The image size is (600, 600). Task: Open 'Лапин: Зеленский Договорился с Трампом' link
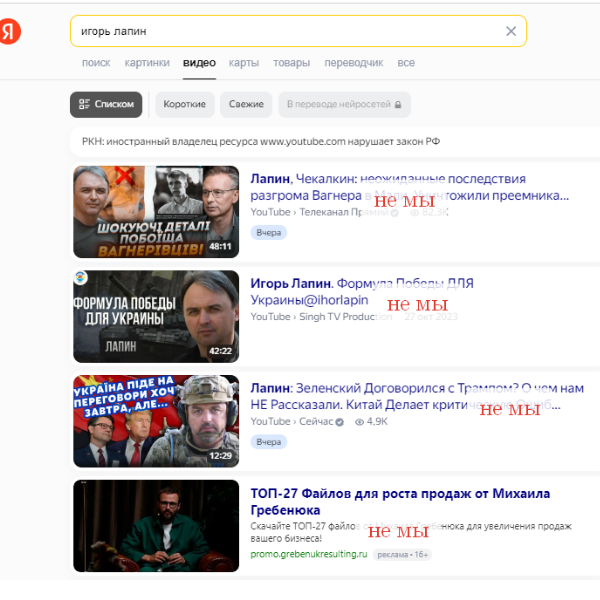pyautogui.click(x=417, y=396)
